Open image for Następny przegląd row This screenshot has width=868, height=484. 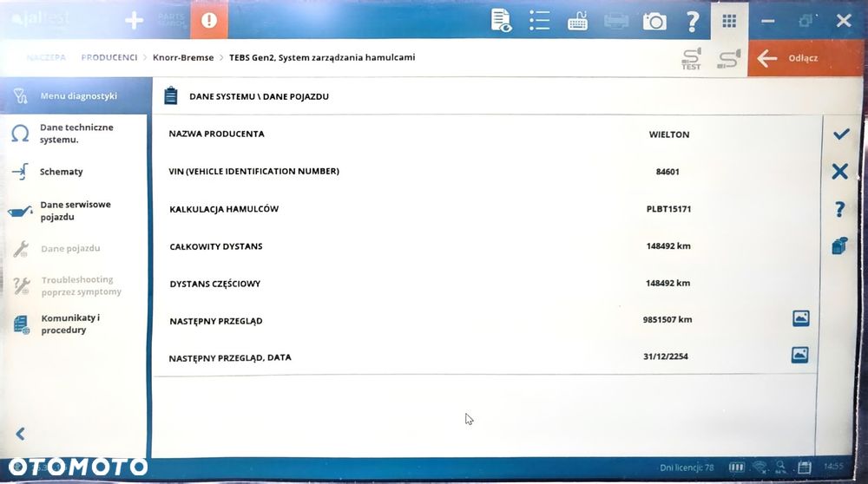(x=800, y=318)
